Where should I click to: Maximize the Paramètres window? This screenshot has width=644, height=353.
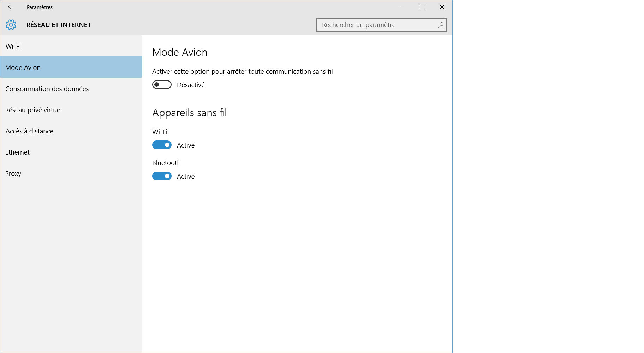[422, 7]
